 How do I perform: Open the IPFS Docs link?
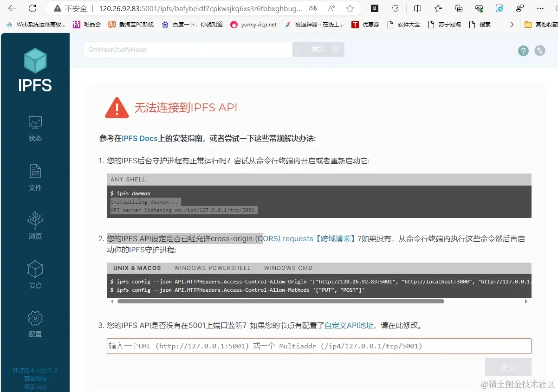(140, 139)
